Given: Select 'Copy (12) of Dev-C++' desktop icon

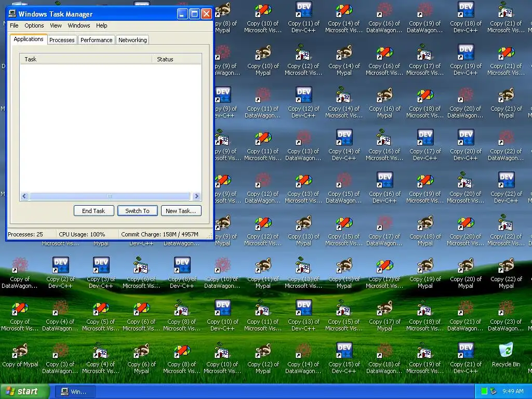Looking at the screenshot, I should tap(303, 103).
